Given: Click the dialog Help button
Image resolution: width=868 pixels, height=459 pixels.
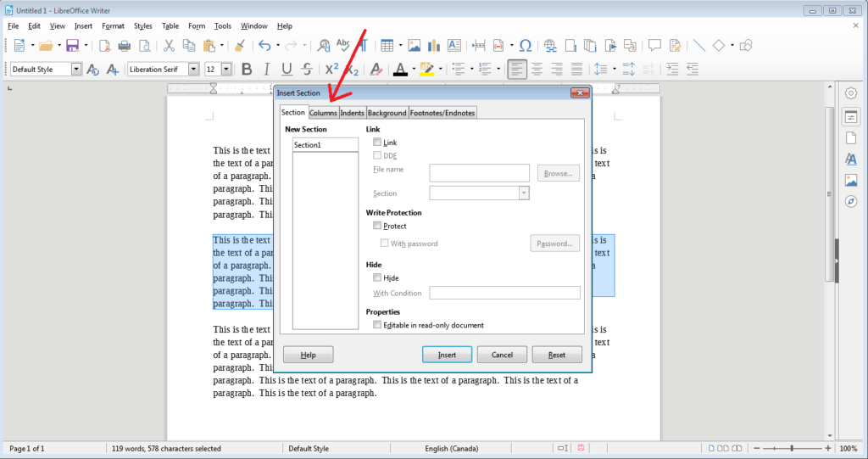Looking at the screenshot, I should pyautogui.click(x=309, y=355).
